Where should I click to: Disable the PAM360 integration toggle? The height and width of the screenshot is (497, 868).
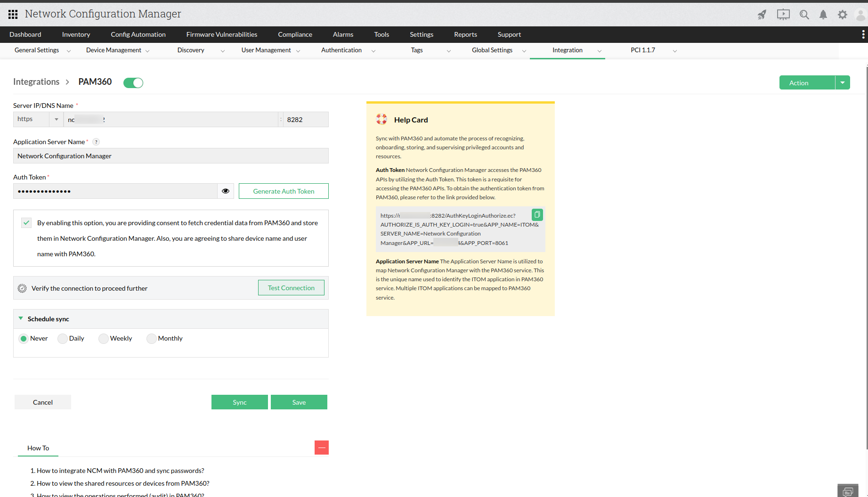pos(133,83)
